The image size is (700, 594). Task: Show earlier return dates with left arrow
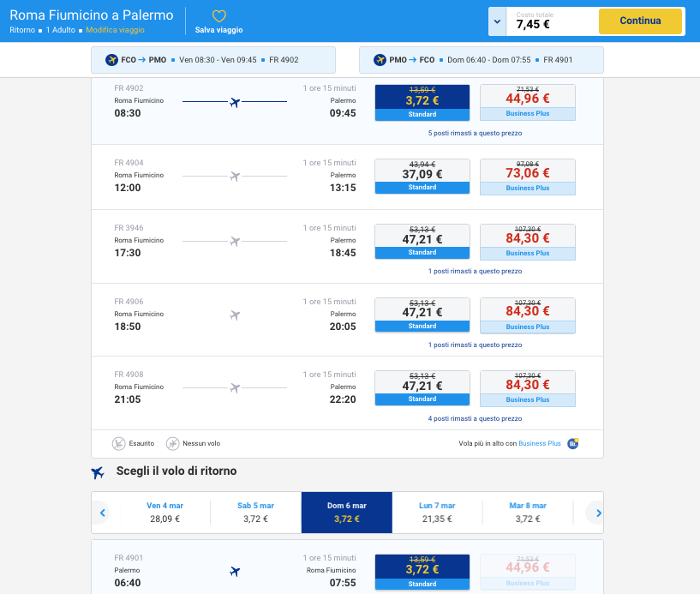pyautogui.click(x=102, y=513)
